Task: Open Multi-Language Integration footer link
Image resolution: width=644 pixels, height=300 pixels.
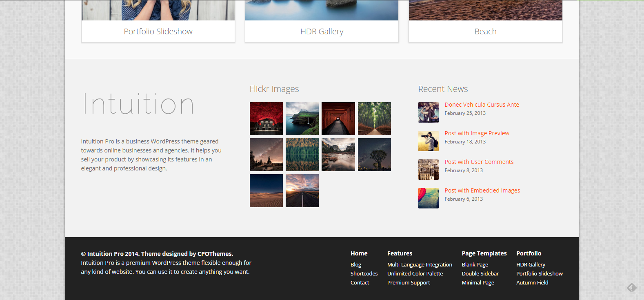Action: point(420,265)
